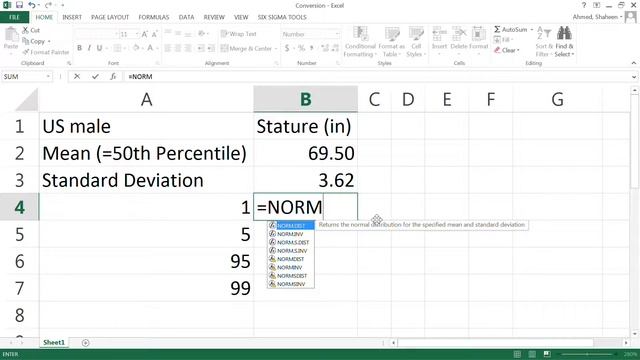Open font size dropdown showing 11

[137, 34]
